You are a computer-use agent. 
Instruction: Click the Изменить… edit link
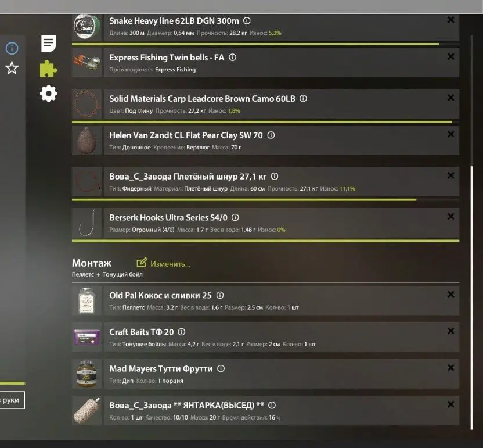click(x=163, y=263)
